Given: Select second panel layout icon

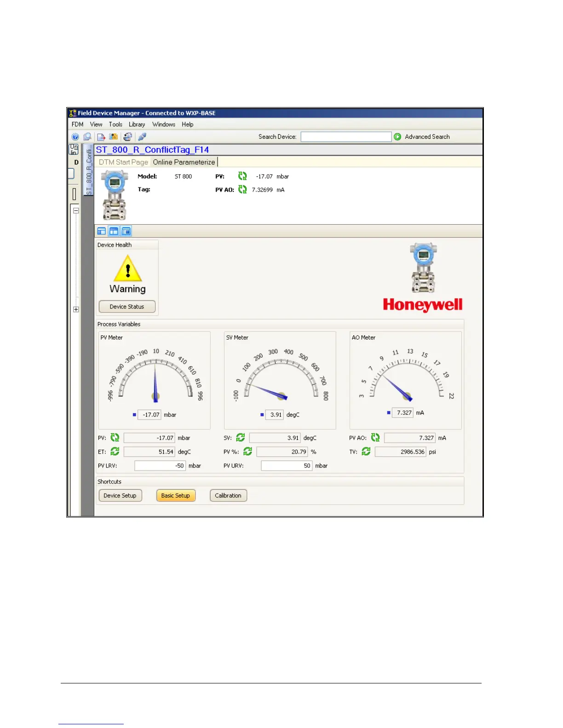Looking at the screenshot, I should [114, 231].
